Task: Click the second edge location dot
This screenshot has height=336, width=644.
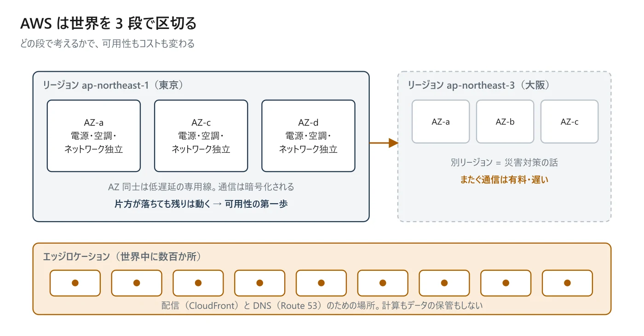Action: 137,283
